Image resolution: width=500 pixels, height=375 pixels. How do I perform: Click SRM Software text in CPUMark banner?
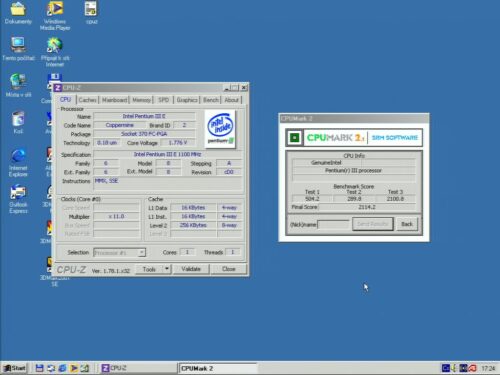click(395, 137)
